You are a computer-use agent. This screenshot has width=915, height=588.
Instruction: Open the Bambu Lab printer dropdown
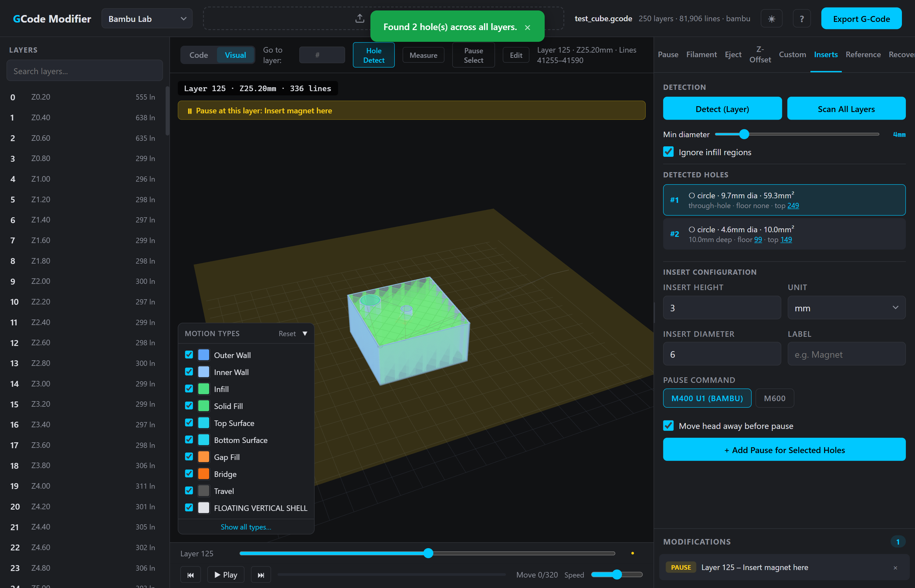(x=147, y=19)
